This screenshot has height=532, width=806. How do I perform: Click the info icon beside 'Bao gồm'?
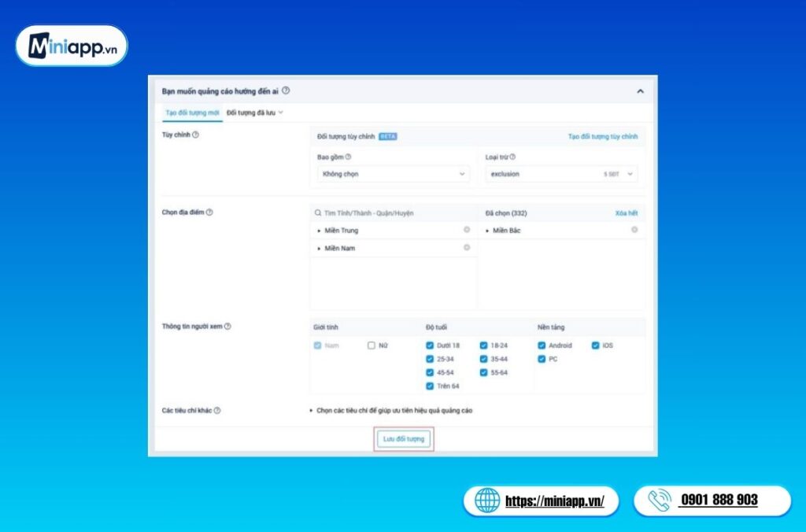point(348,157)
